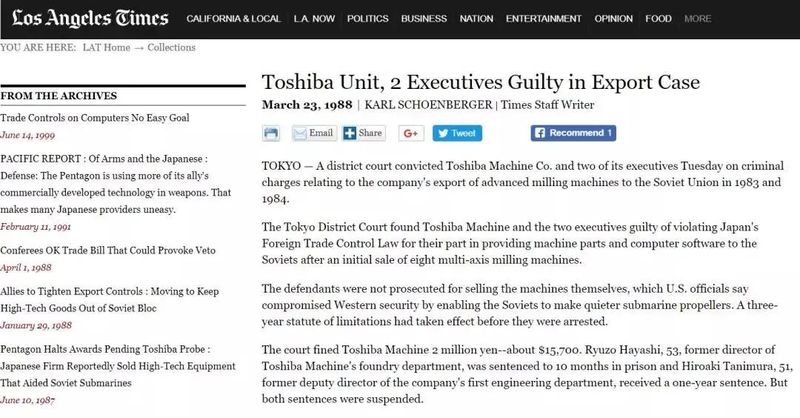Open the Collections breadcrumb link
This screenshot has height=418, width=800.
click(167, 48)
